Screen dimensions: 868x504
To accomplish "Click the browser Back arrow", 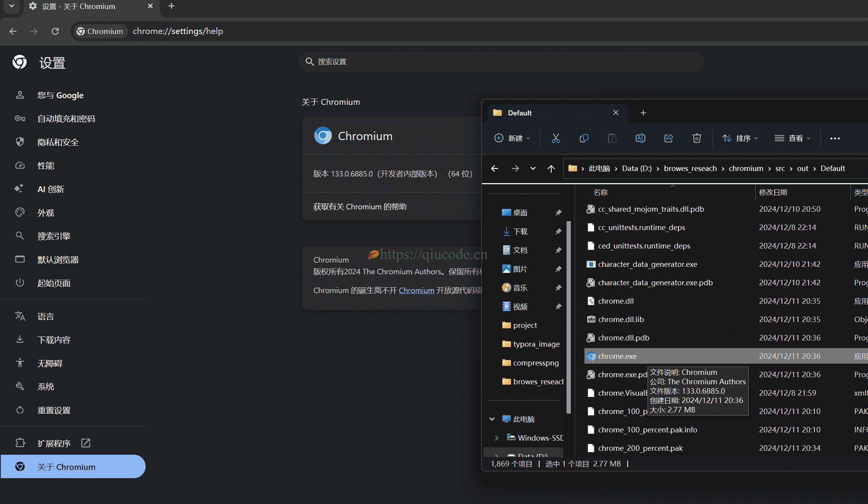I will (13, 31).
